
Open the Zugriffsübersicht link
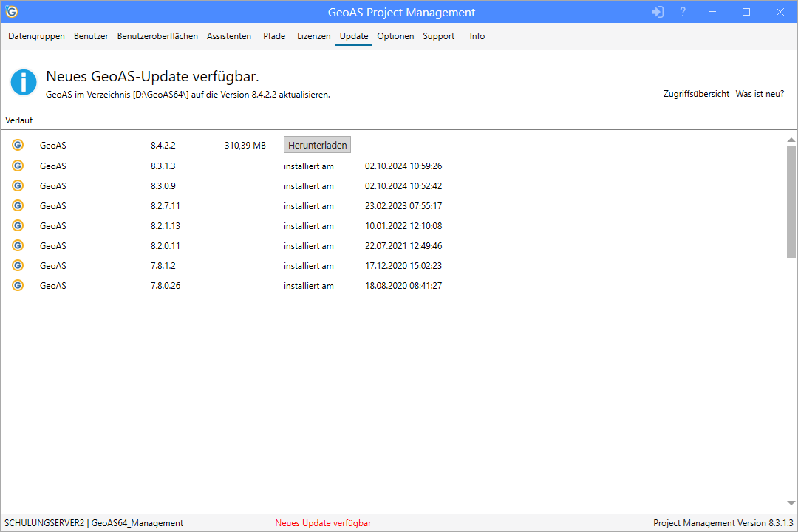tap(696, 94)
